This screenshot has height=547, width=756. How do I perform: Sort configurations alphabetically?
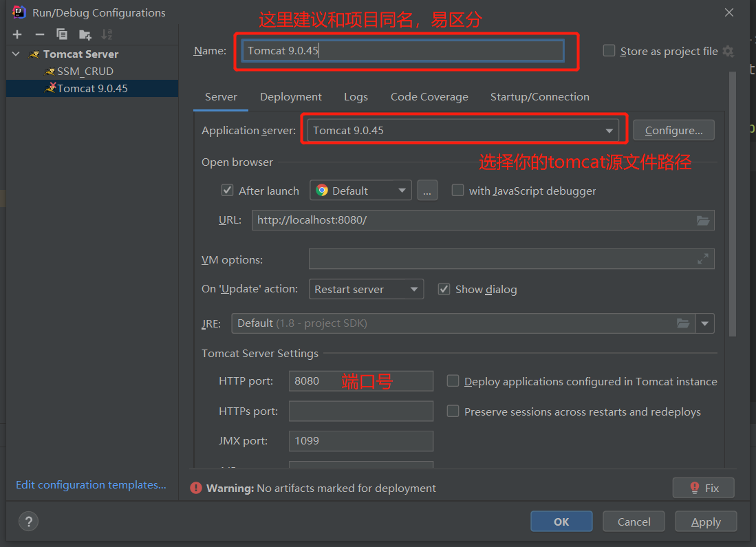click(107, 34)
